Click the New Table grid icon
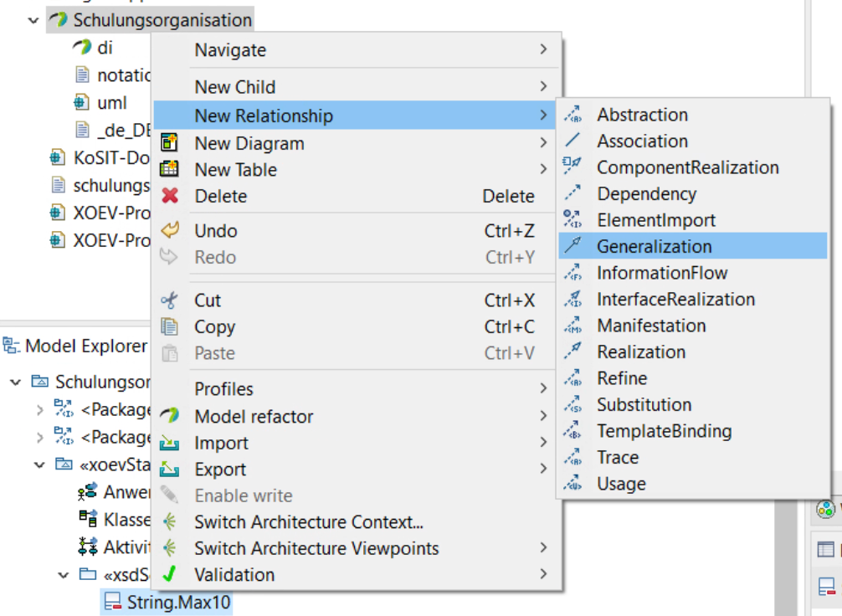Screen dimensions: 842x616 coord(169,168)
